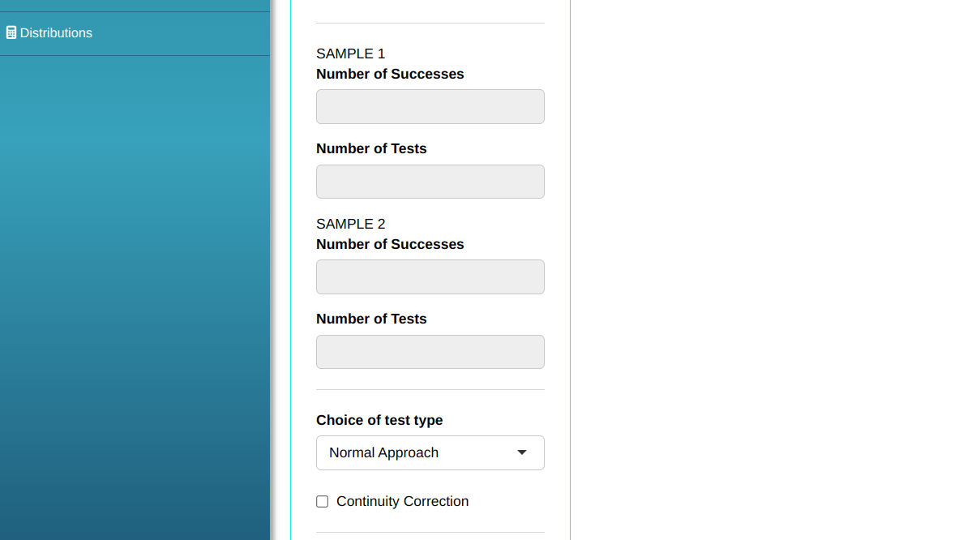Click Number of Tests label under SAMPLE 2
Viewport: 980px width, 540px height.
click(x=371, y=319)
